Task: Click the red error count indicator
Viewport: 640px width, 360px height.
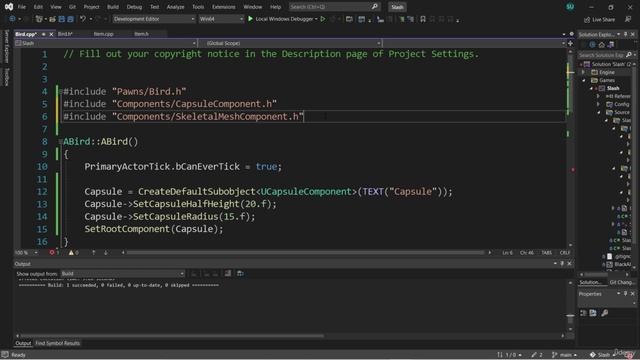Action: [x=54, y=253]
